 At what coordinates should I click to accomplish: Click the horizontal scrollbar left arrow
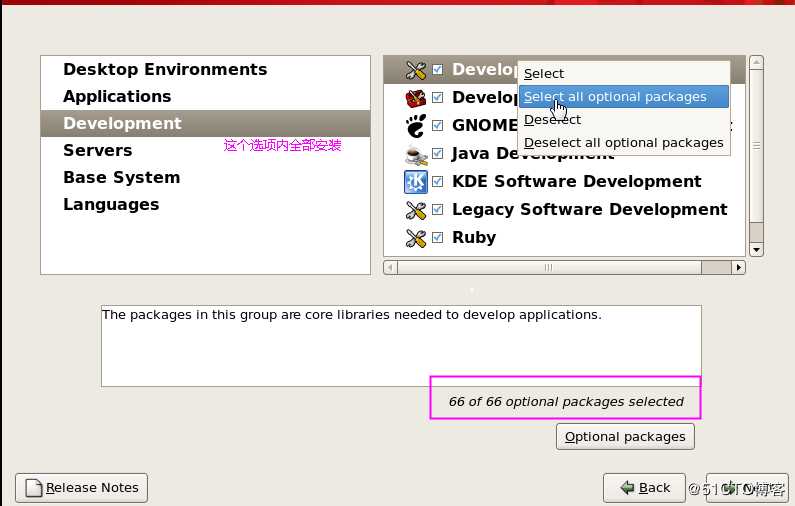(x=390, y=267)
